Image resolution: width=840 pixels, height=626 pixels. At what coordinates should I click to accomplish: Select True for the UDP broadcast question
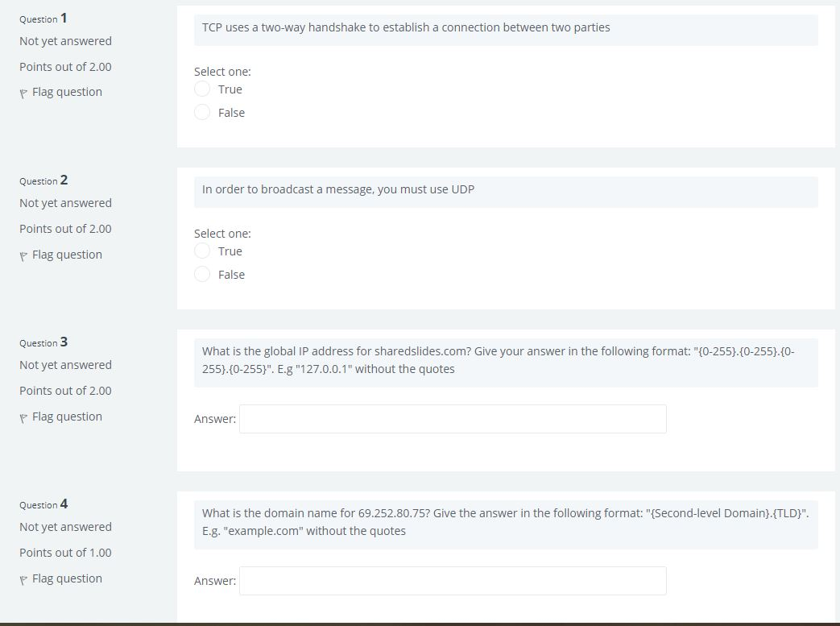202,251
